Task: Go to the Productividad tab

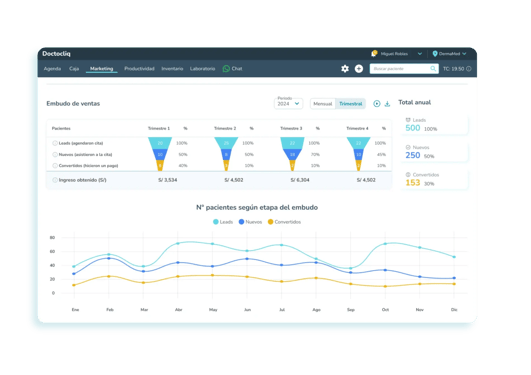Action: [139, 69]
